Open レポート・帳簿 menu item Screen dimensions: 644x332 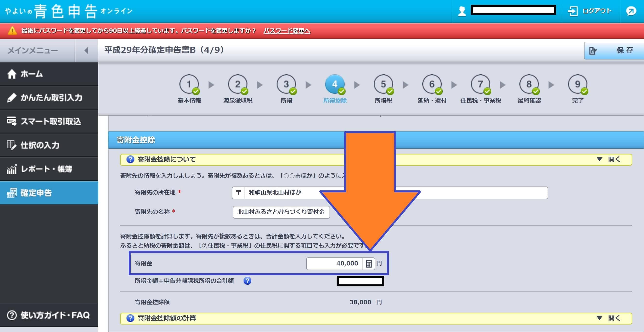click(x=49, y=169)
